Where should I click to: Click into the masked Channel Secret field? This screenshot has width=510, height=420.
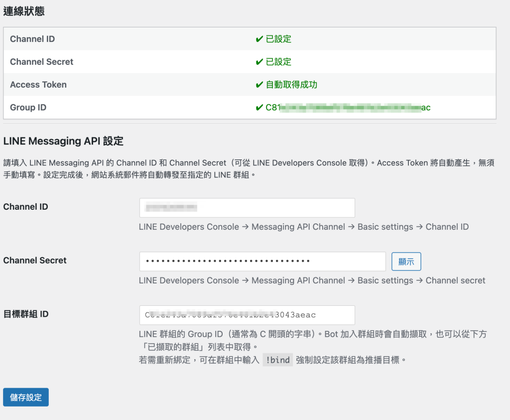[x=262, y=262]
